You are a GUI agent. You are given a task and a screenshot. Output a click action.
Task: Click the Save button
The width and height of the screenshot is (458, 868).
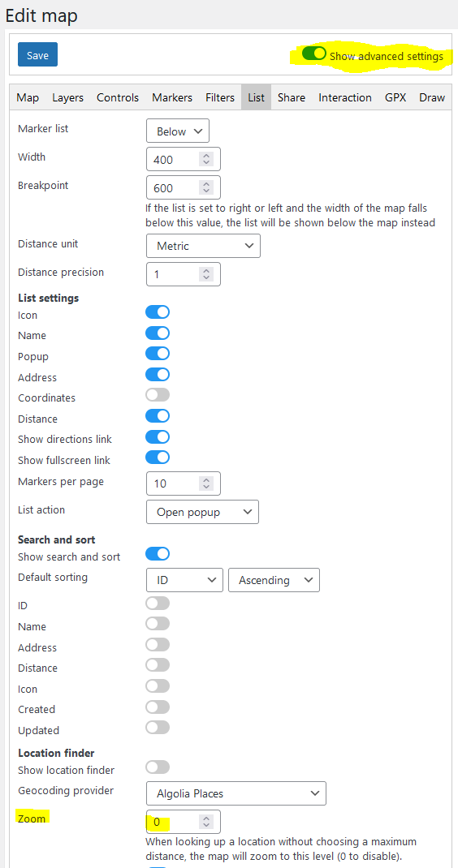[37, 55]
